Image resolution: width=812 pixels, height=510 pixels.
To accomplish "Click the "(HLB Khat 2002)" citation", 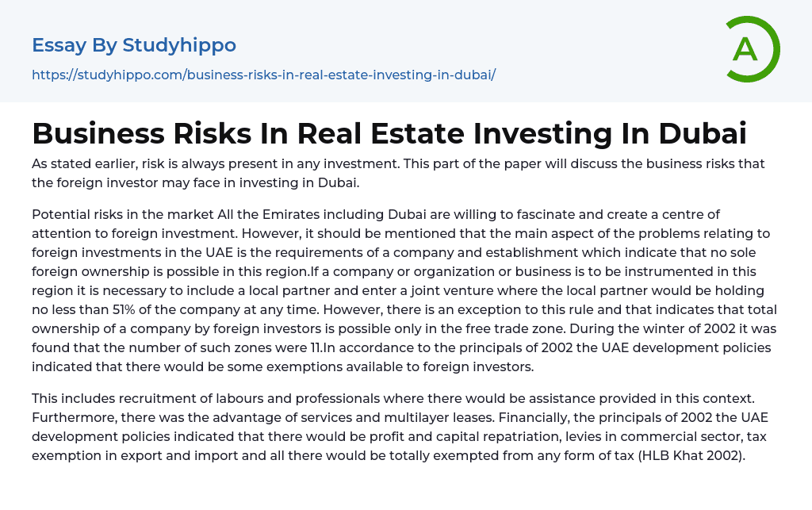I will pos(691,456).
